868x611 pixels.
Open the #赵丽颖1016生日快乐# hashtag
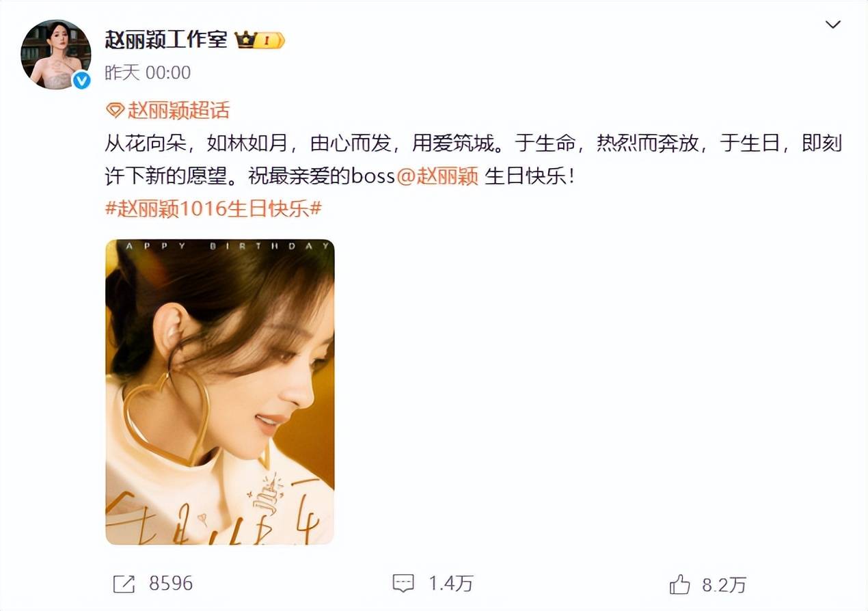(213, 208)
